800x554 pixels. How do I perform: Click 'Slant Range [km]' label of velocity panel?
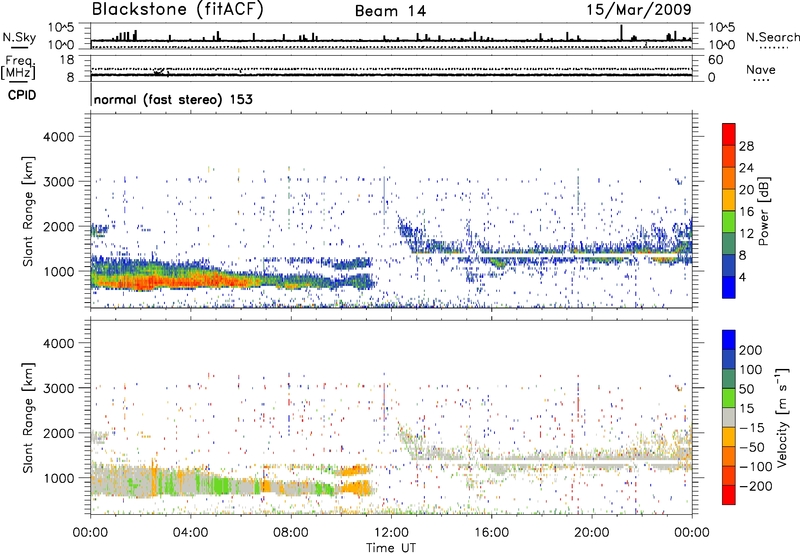[28, 418]
